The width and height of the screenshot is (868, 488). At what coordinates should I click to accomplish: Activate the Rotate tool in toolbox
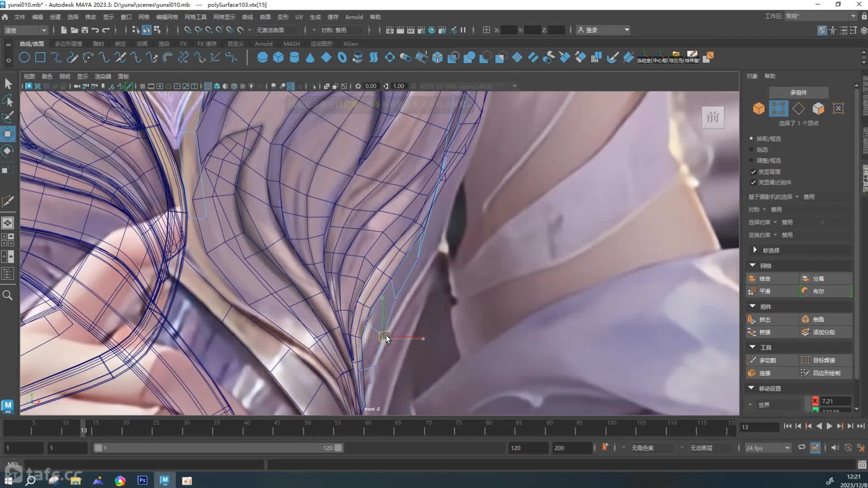[x=8, y=150]
